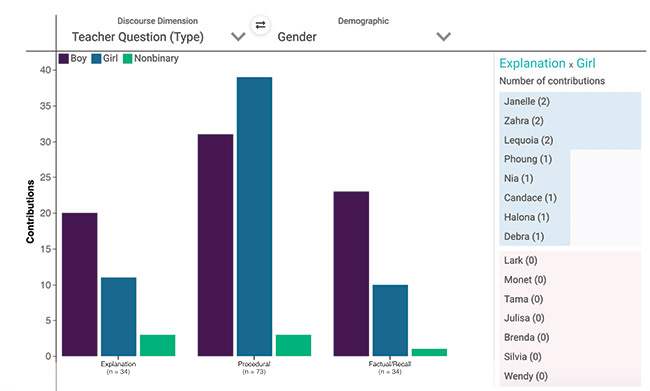Toggle the Boy legend purple swatch

(x=63, y=58)
